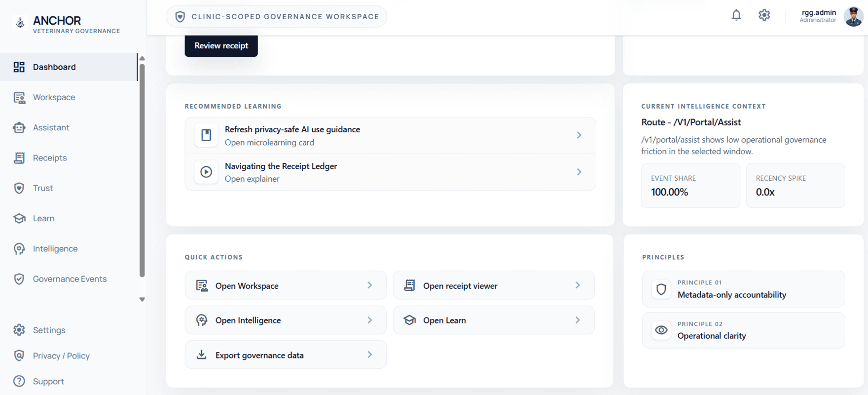
Task: Open Workspace from the sidebar
Action: point(69,98)
